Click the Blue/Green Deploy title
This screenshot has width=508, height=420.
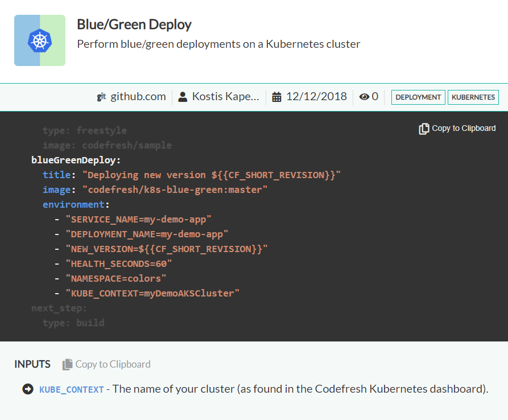pos(134,24)
